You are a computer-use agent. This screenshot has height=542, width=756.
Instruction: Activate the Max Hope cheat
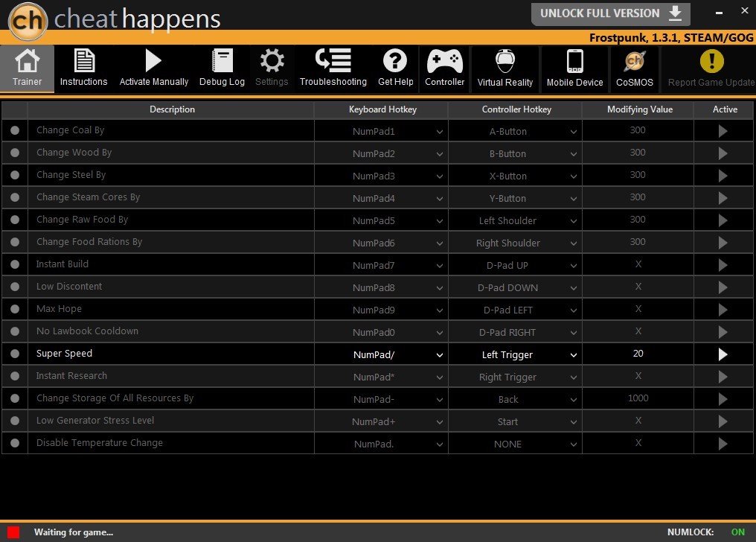[x=723, y=310]
